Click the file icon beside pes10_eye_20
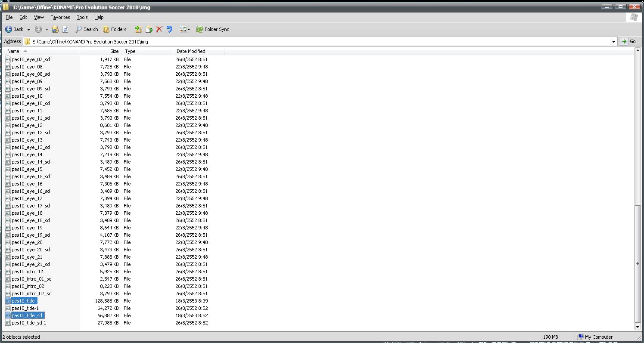 (x=8, y=242)
